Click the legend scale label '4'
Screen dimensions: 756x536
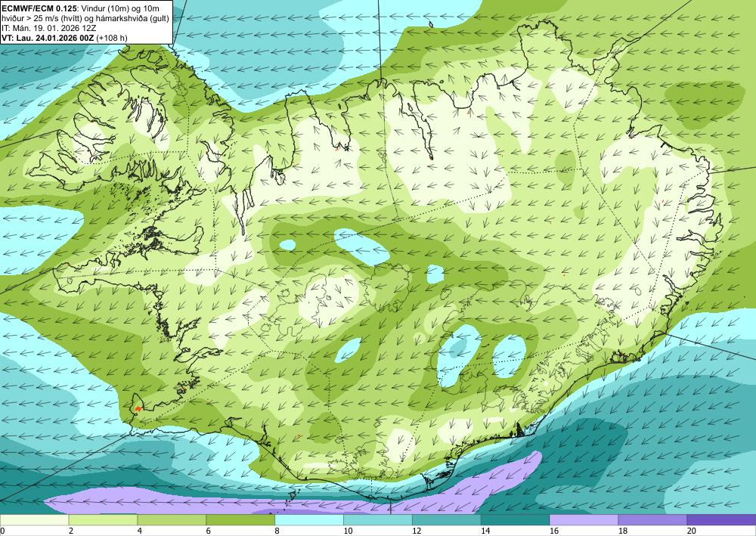click(x=139, y=531)
